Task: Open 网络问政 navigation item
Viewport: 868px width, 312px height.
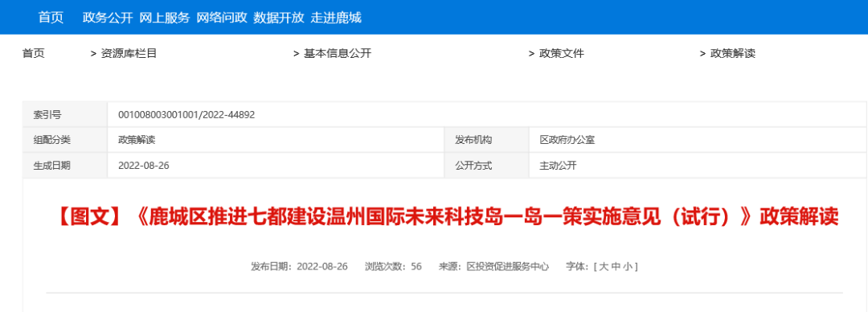Action: pyautogui.click(x=222, y=17)
